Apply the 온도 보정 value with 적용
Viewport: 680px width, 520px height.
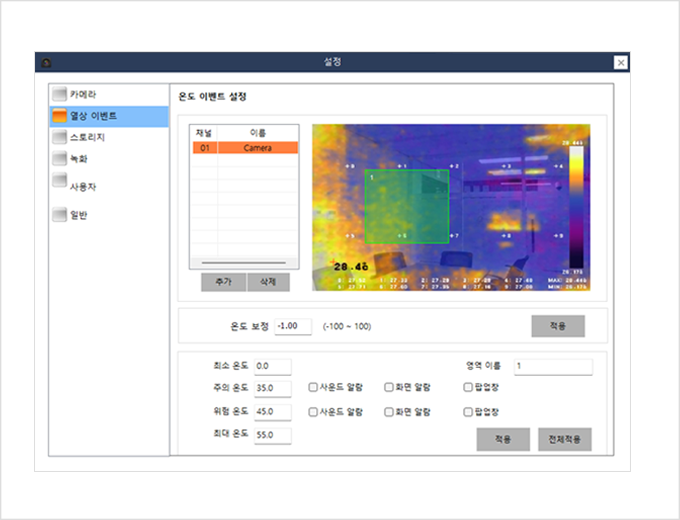558,326
